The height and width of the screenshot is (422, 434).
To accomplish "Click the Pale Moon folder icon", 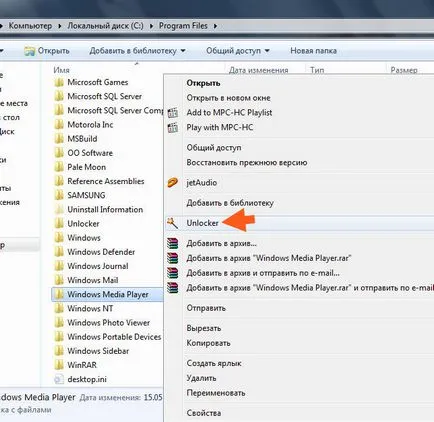I will [x=59, y=167].
